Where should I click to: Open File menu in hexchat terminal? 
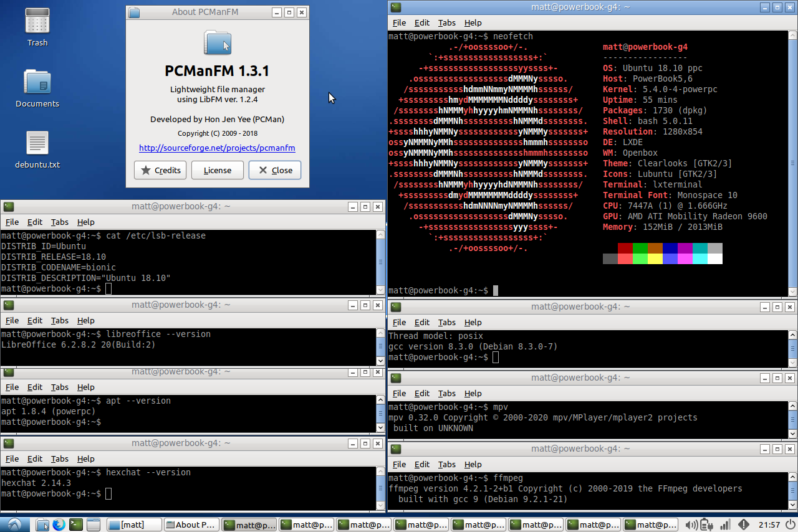coord(12,458)
